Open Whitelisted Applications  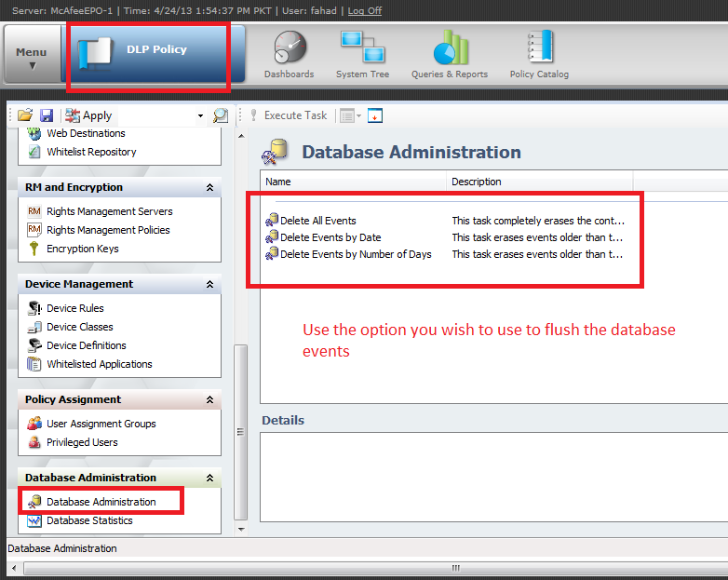(100, 364)
